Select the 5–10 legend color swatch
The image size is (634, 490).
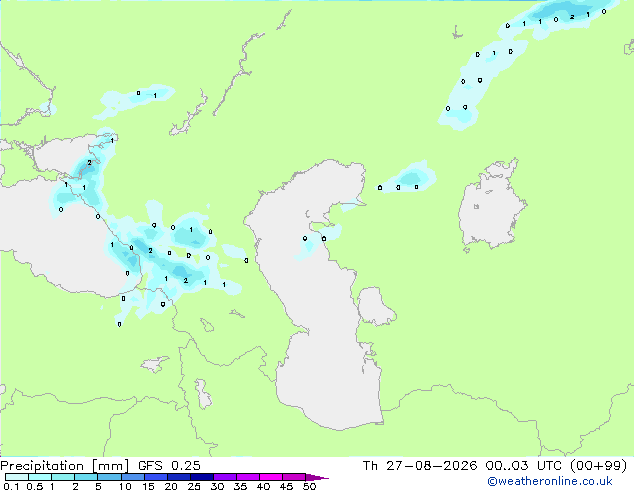tap(109, 477)
